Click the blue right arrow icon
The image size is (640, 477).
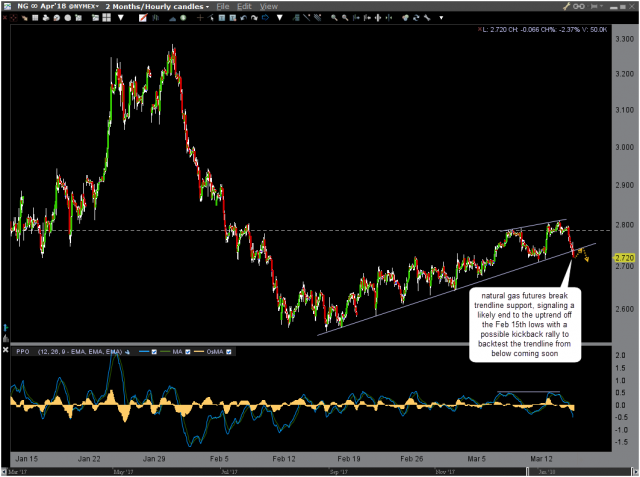(x=265, y=18)
